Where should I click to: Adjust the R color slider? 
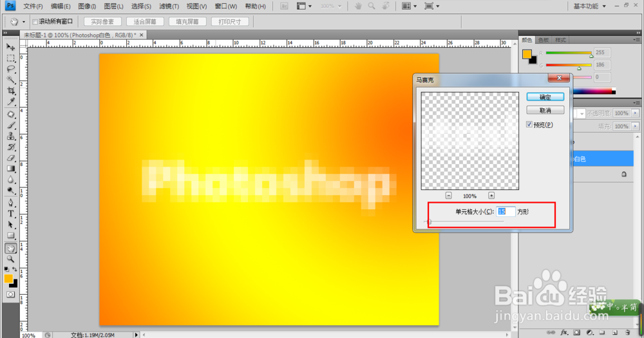coord(591,55)
